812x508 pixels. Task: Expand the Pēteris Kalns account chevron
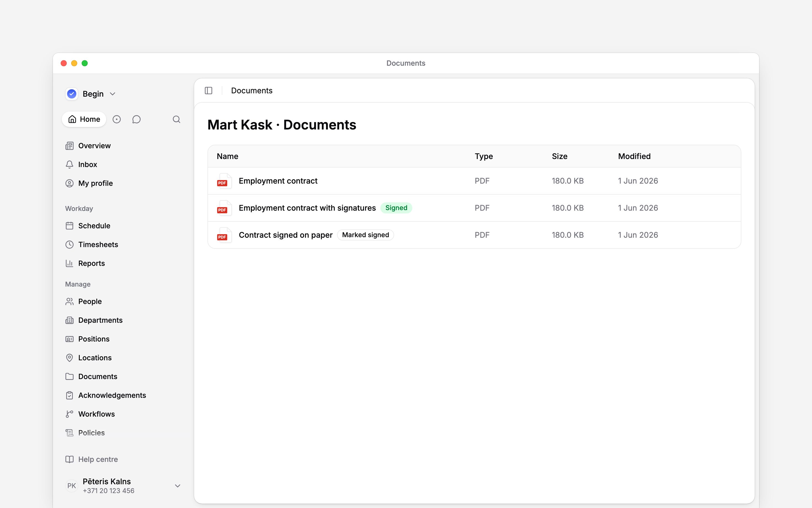tap(178, 486)
